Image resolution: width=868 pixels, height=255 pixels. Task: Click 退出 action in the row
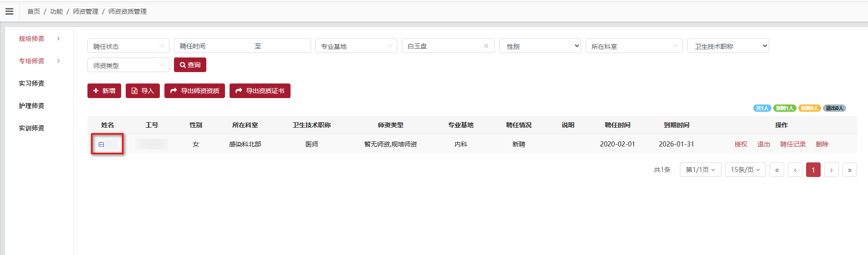point(764,144)
